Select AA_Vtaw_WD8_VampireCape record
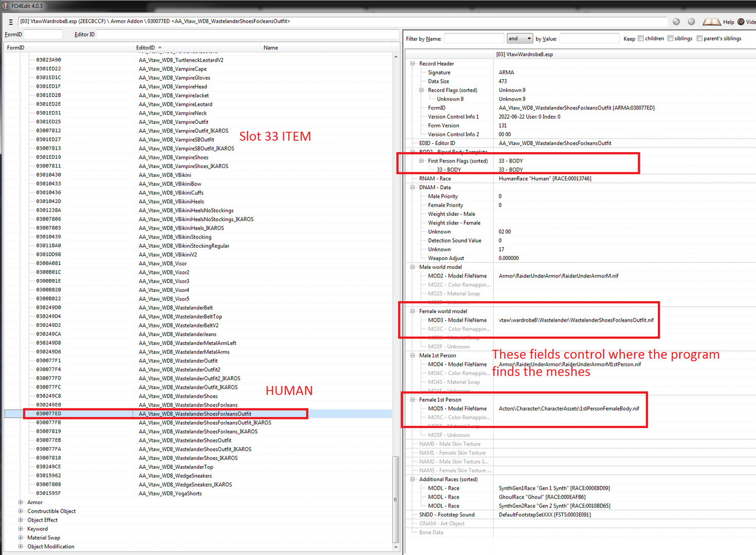Screen dimensions: 756x555 coord(172,69)
